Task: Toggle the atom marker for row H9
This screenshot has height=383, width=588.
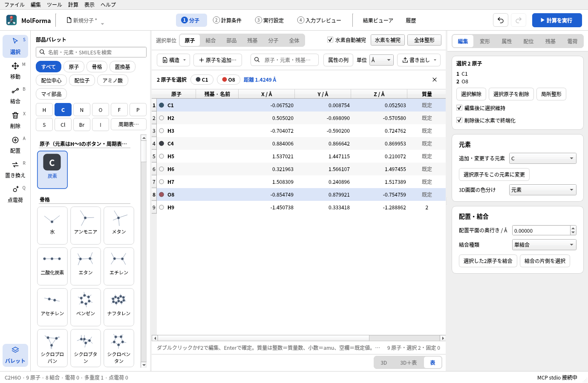Action: [161, 207]
